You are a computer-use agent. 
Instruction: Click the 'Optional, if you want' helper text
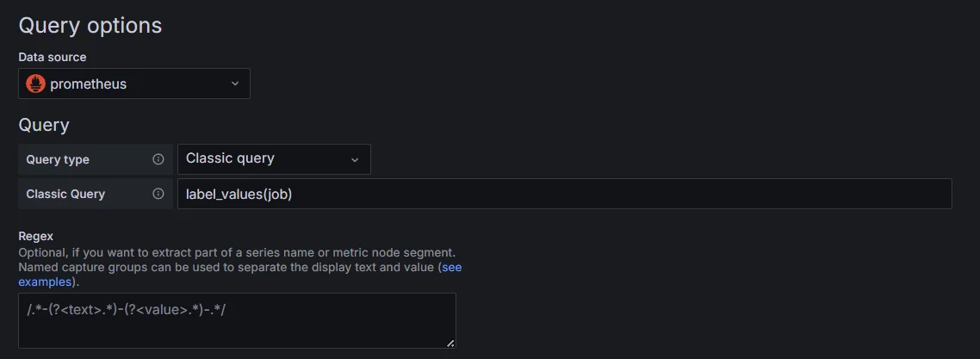click(x=237, y=253)
